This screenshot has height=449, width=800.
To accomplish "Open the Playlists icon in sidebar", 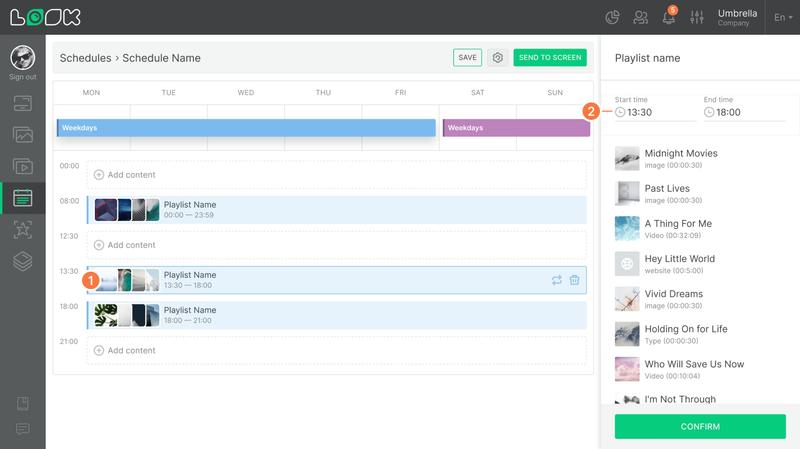I will click(x=22, y=166).
